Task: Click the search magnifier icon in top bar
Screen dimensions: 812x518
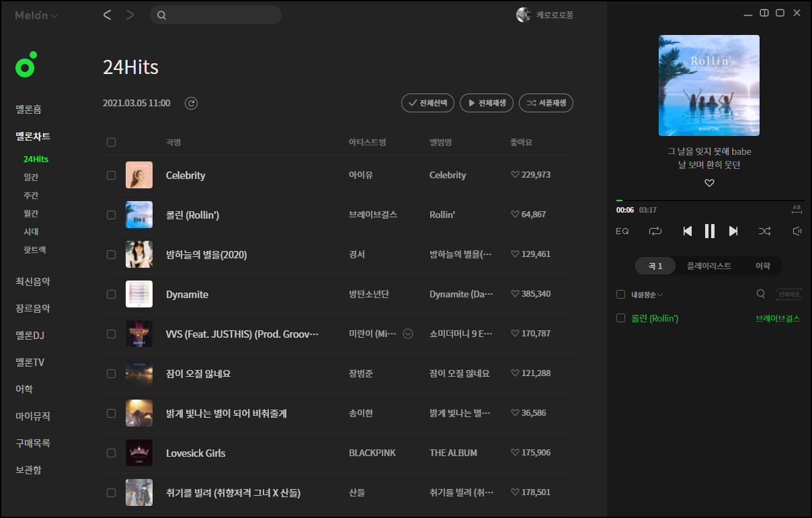Action: click(161, 15)
